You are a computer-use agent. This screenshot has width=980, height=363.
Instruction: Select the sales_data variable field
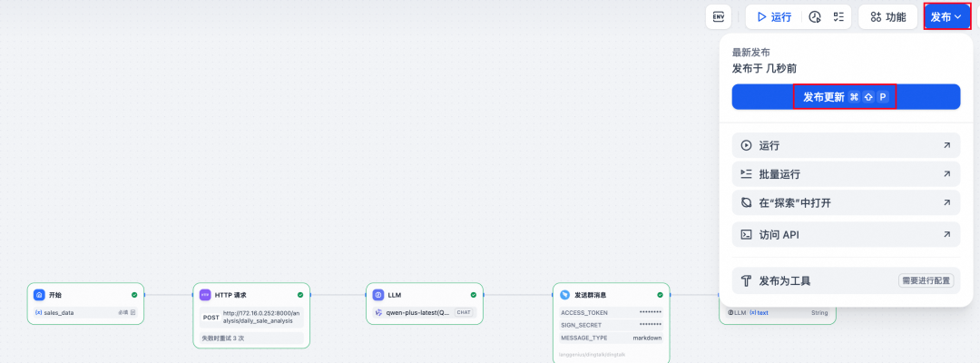click(x=85, y=312)
